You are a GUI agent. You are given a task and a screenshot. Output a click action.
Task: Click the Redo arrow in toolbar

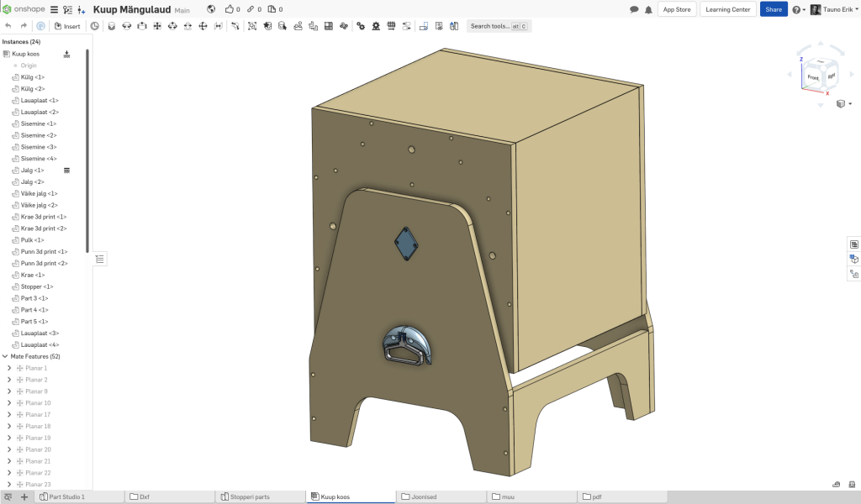(x=24, y=26)
